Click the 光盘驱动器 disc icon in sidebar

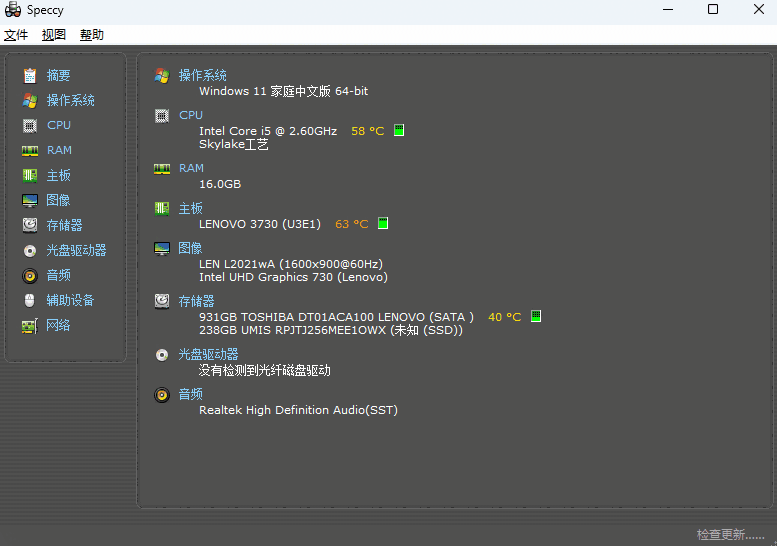(x=30, y=251)
